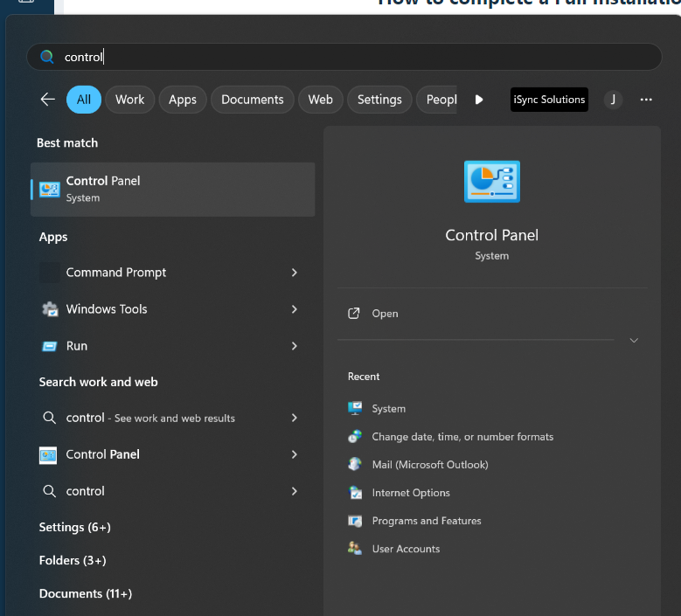Click the System monitor icon in Recent
Screen dimensions: 681x616
coord(355,408)
